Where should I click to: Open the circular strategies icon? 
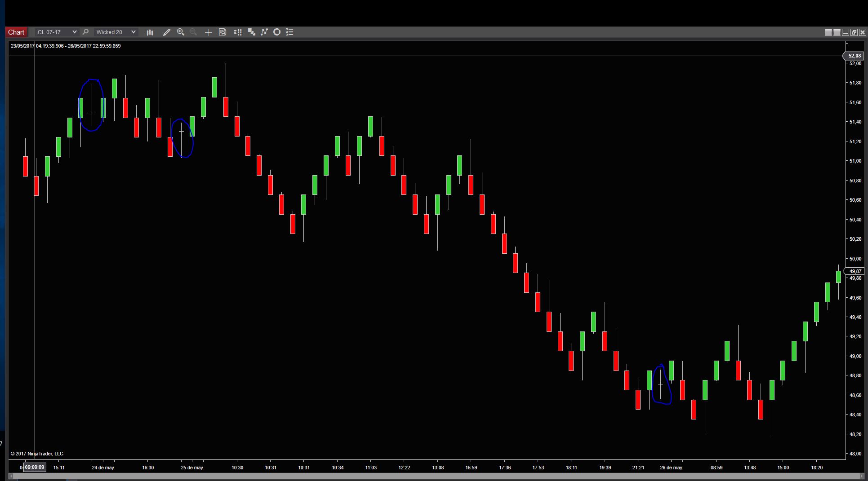tap(277, 32)
